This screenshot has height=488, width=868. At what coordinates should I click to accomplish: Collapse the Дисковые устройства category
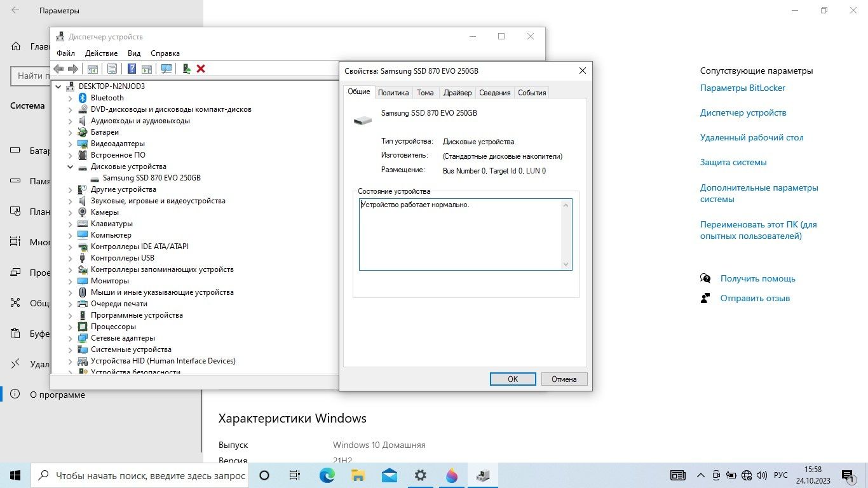point(71,166)
